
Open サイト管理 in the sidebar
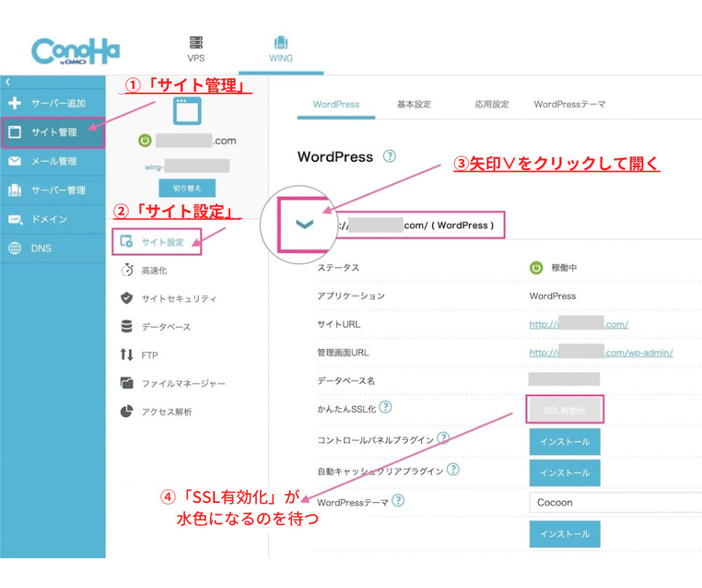click(53, 133)
